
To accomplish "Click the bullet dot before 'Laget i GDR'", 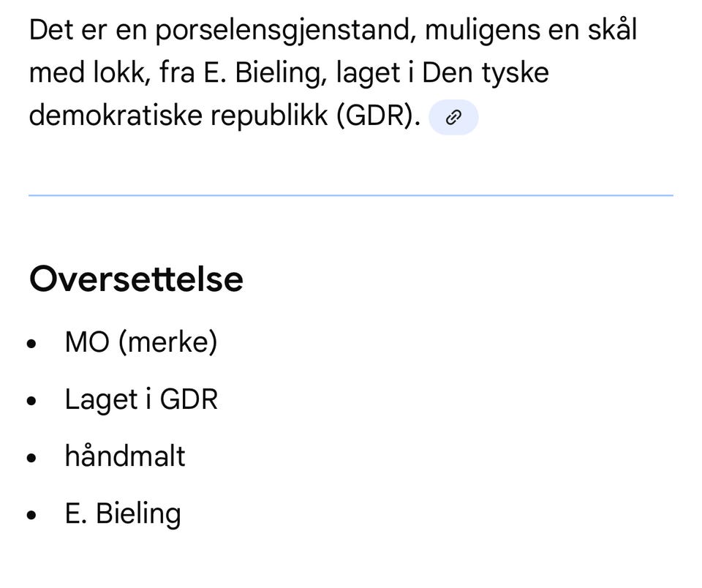I will point(31,401).
